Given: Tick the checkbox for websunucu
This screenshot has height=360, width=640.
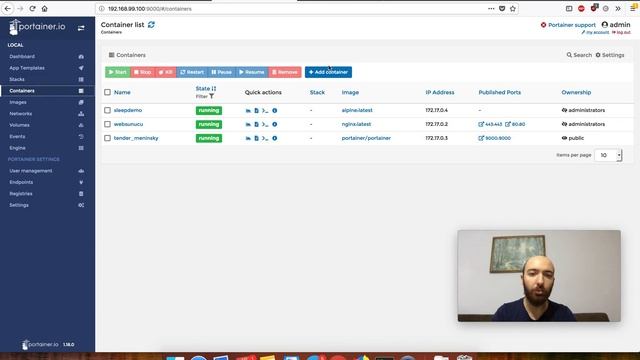Looking at the screenshot, I should [107, 124].
